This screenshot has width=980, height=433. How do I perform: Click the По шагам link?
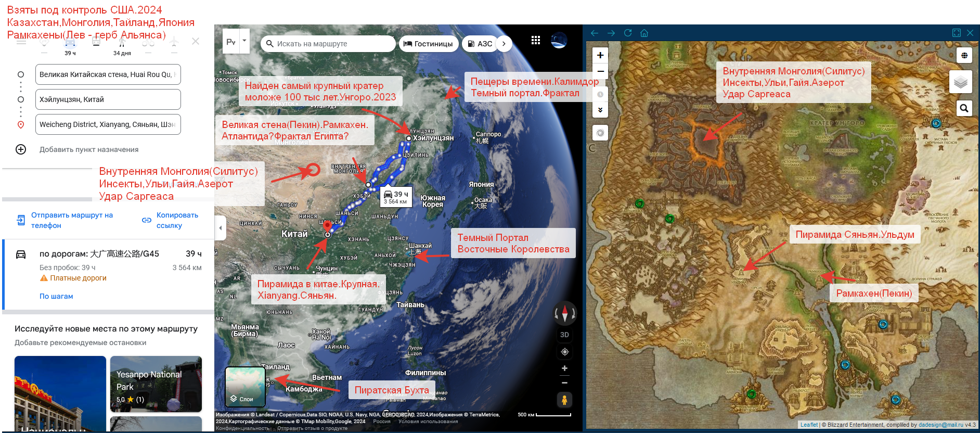coord(56,296)
